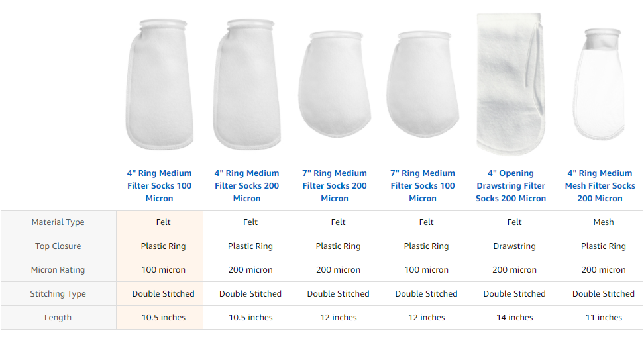Click the drawstring filter sock image
This screenshot has height=339, width=644.
(511, 84)
